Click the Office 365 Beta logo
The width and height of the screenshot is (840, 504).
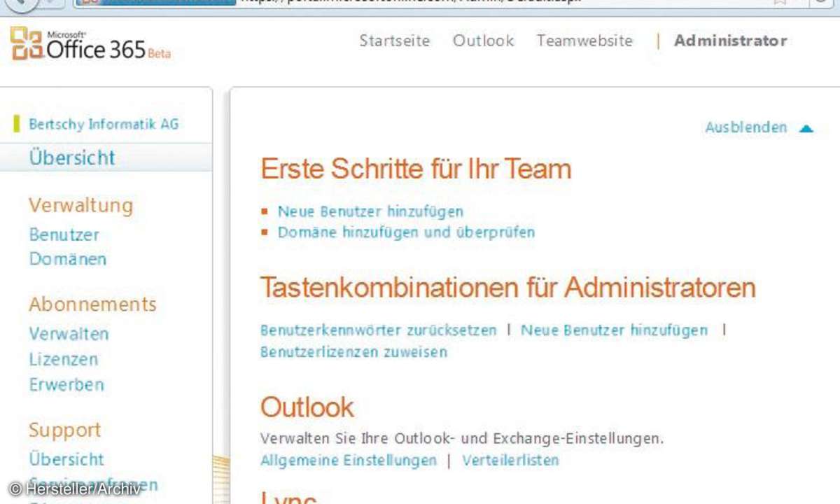pyautogui.click(x=90, y=45)
